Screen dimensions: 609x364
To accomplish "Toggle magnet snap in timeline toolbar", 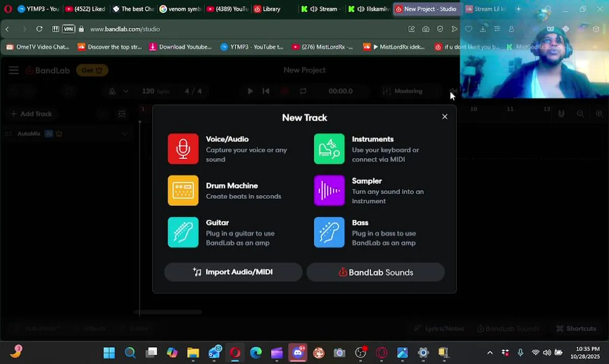I will tap(561, 114).
